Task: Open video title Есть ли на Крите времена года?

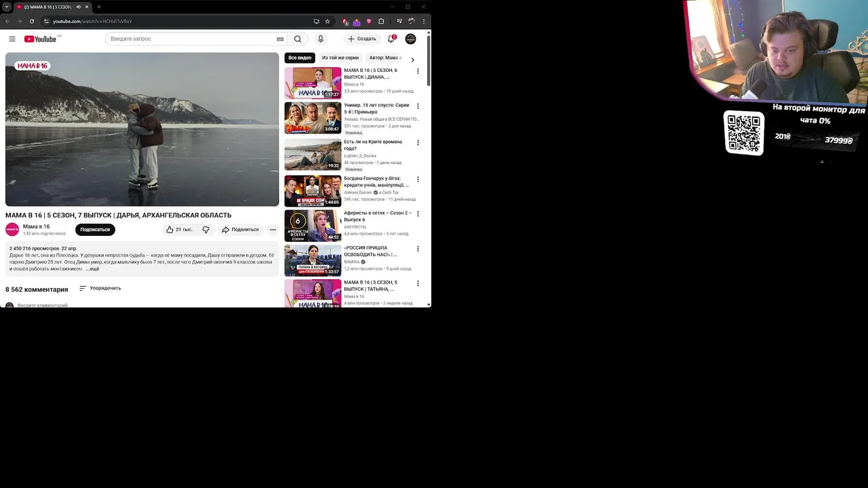Action: 373,145
